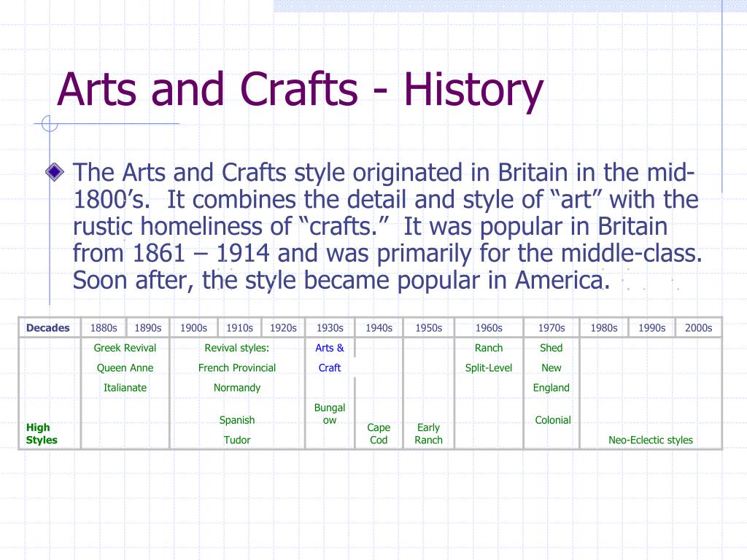This screenshot has height=560, width=747.
Task: Select the "1980s" decade cell
Action: click(603, 328)
